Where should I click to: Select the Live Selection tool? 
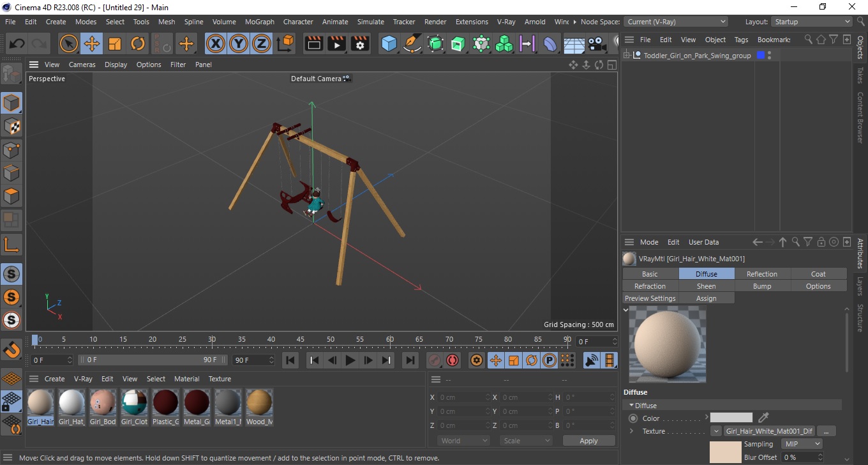click(69, 43)
